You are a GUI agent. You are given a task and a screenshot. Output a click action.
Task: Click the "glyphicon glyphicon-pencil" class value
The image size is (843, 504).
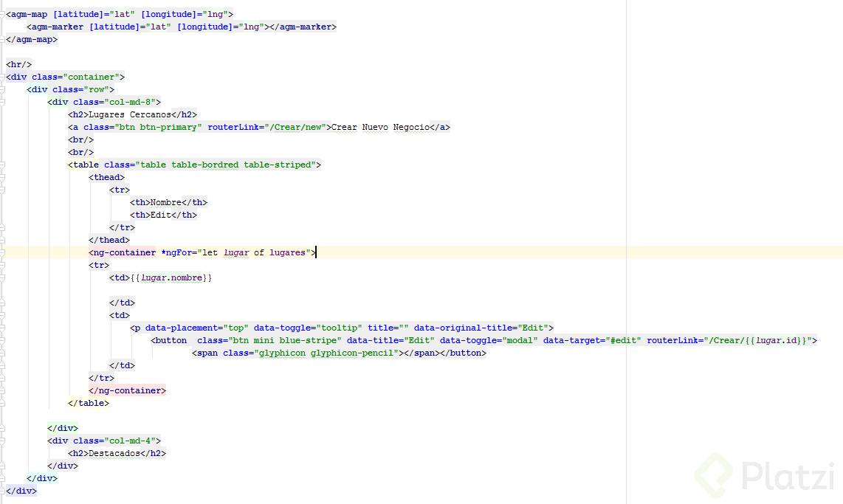[326, 353]
